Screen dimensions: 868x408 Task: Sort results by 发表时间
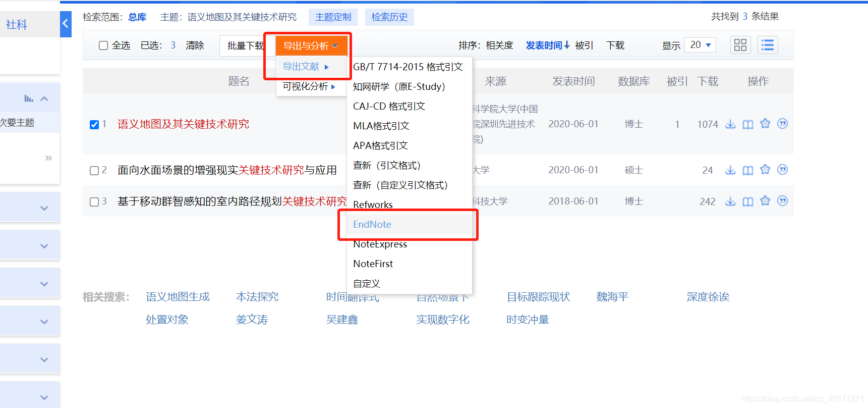(x=548, y=45)
